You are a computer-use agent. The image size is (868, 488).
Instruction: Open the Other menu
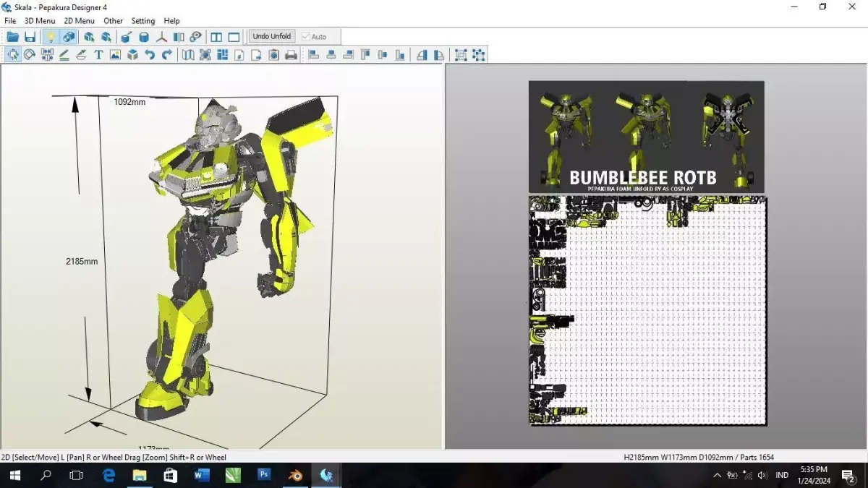coord(113,21)
